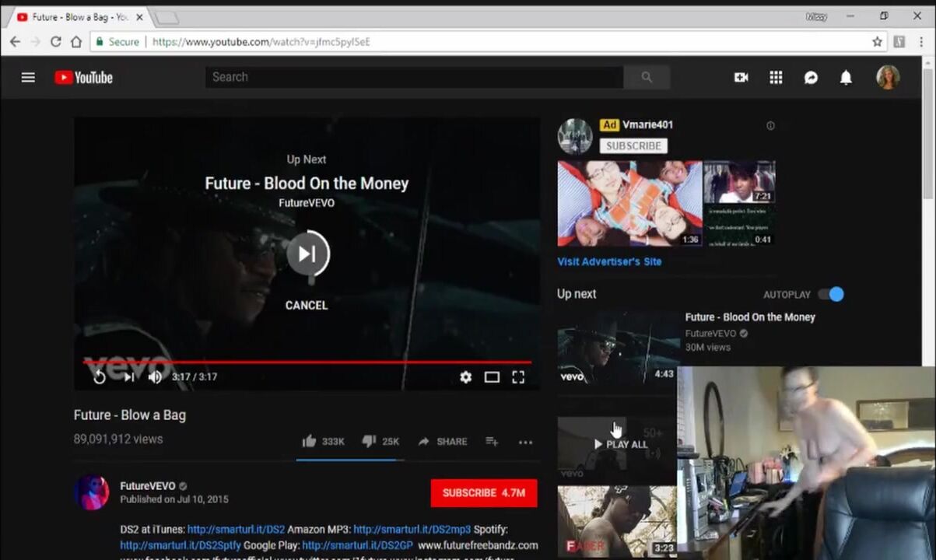
Task: Open the upload video camera icon
Action: pos(741,77)
